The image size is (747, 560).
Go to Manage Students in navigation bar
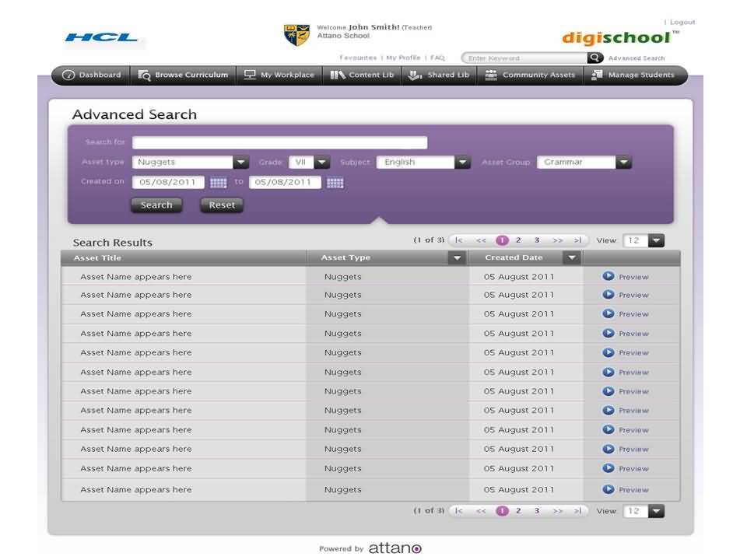[x=633, y=75]
